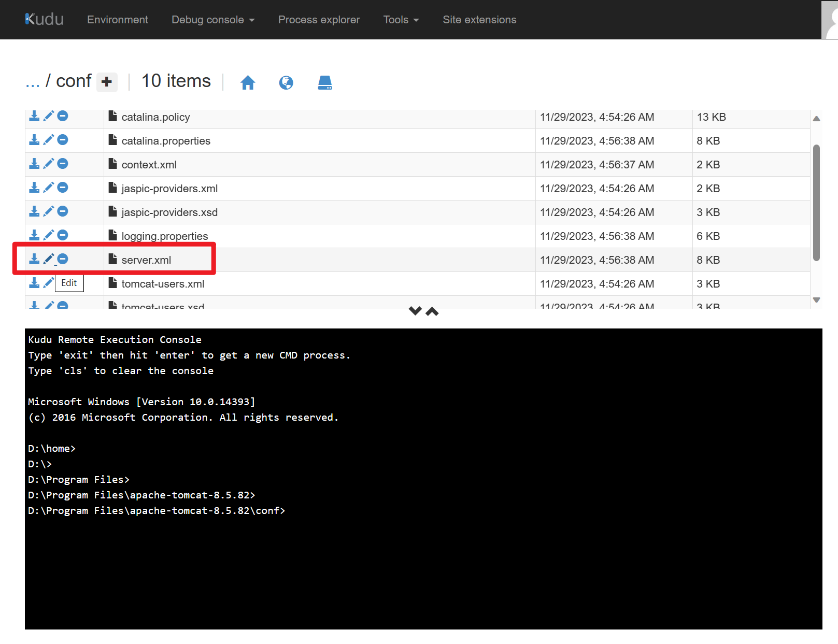Open Site extensions page
838x644 pixels.
click(x=479, y=20)
